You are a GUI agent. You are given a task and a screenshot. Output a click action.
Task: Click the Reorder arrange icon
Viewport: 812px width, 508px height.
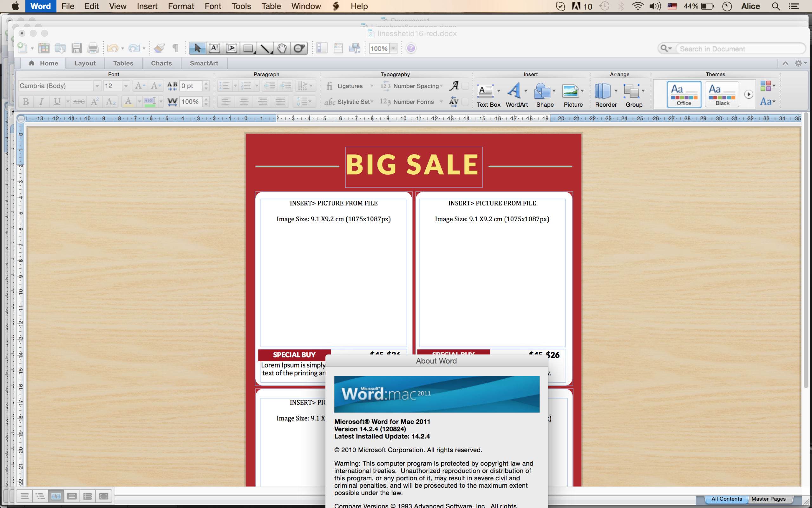(606, 96)
